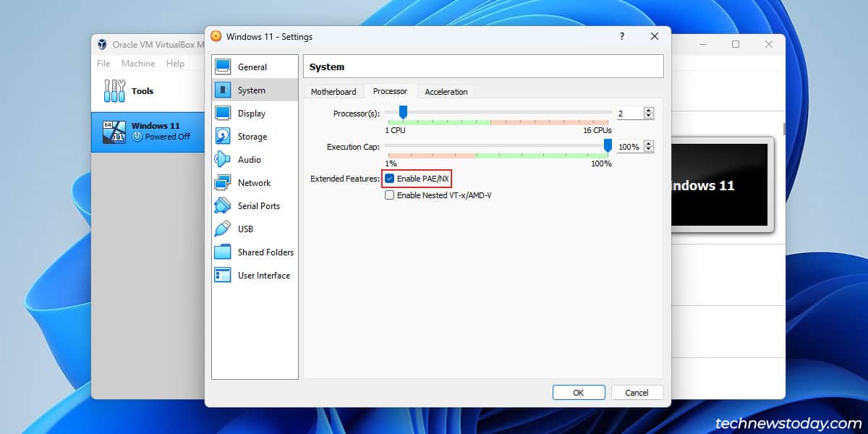Open the Shared Folders icon

[223, 252]
